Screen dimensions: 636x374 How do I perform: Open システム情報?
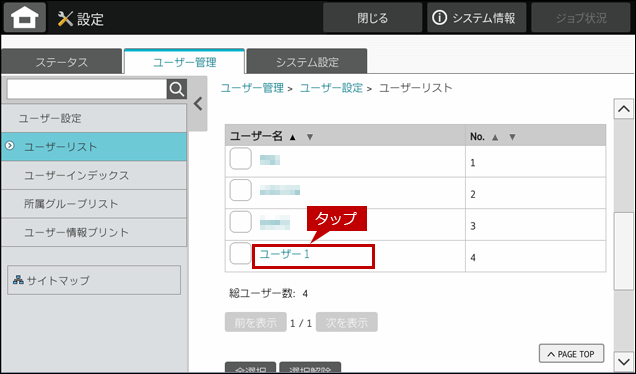click(x=476, y=18)
